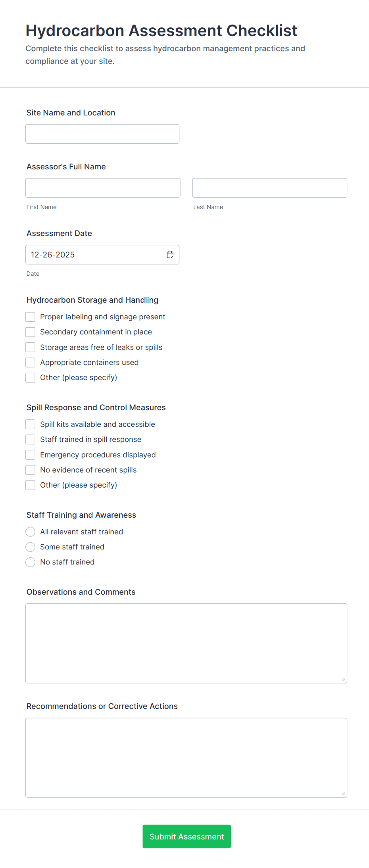Check 'Other (please specify)' under storage section
The height and width of the screenshot is (868, 369).
[30, 377]
